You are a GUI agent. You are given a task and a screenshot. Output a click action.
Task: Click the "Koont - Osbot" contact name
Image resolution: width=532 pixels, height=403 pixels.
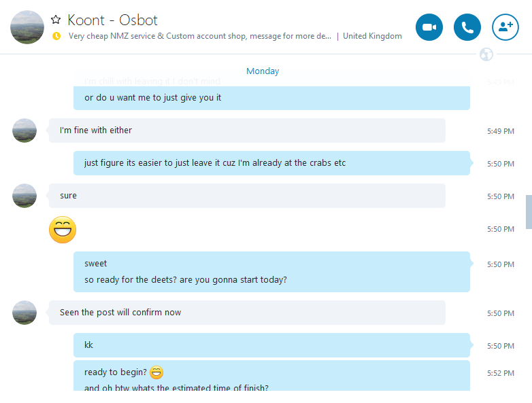tap(113, 20)
